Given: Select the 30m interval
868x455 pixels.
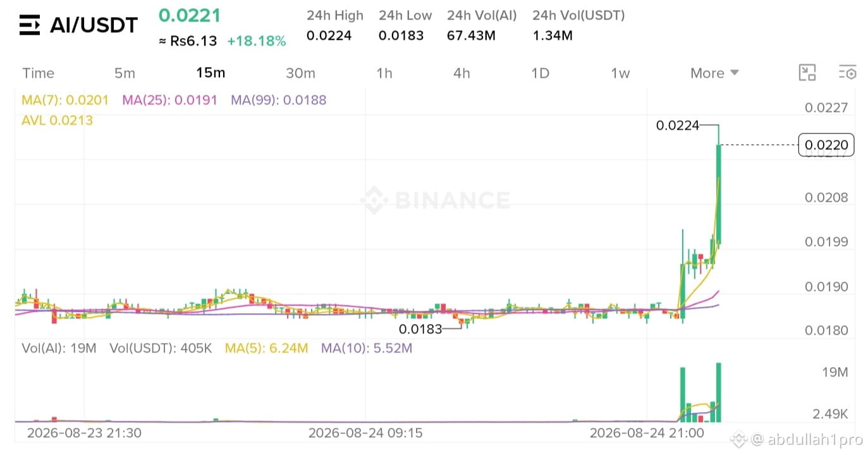Looking at the screenshot, I should [x=300, y=73].
